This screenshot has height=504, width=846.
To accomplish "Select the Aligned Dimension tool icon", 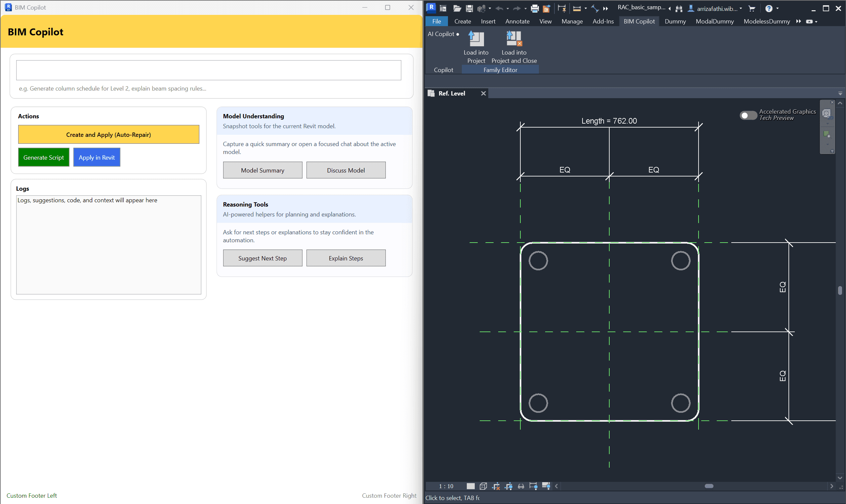I will pyautogui.click(x=595, y=9).
